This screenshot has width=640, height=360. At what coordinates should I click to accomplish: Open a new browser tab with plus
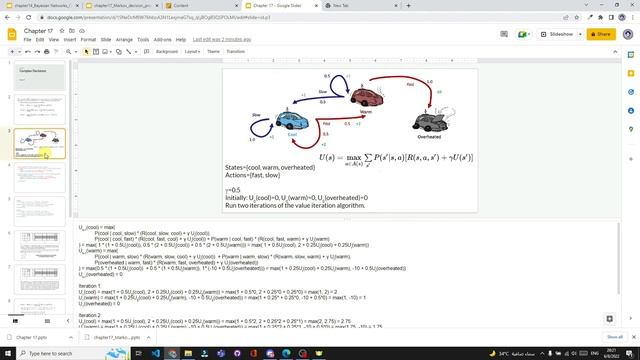tap(408, 6)
